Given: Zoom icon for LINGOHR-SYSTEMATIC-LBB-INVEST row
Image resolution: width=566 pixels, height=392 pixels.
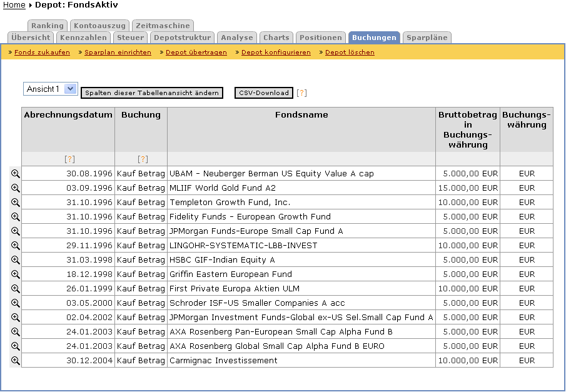Looking at the screenshot, I should [16, 246].
